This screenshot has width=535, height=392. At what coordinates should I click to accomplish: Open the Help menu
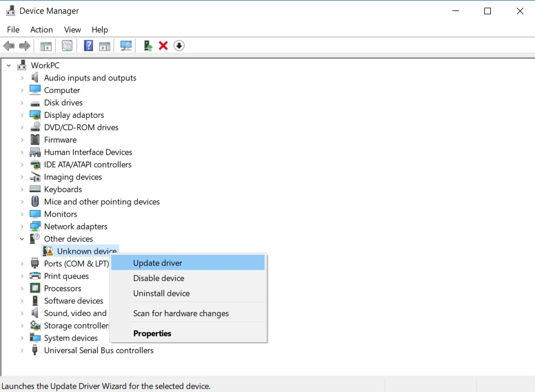[x=100, y=30]
